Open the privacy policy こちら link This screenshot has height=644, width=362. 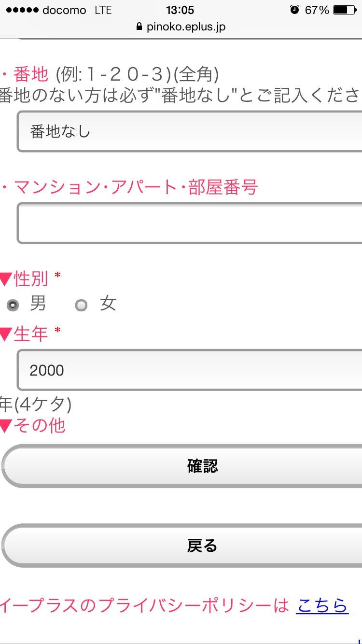tap(322, 605)
